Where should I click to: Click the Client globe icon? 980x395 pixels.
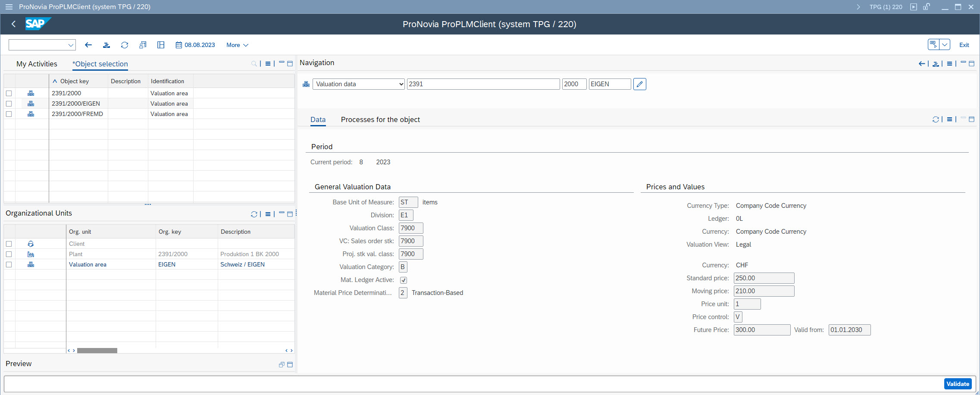tap(31, 244)
